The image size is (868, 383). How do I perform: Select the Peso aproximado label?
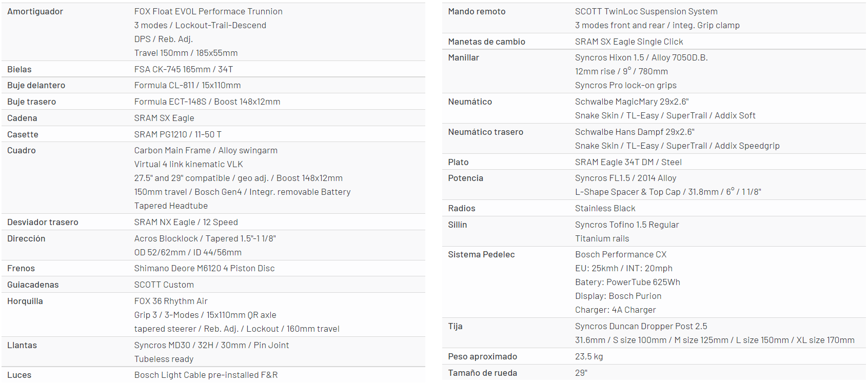tap(482, 356)
